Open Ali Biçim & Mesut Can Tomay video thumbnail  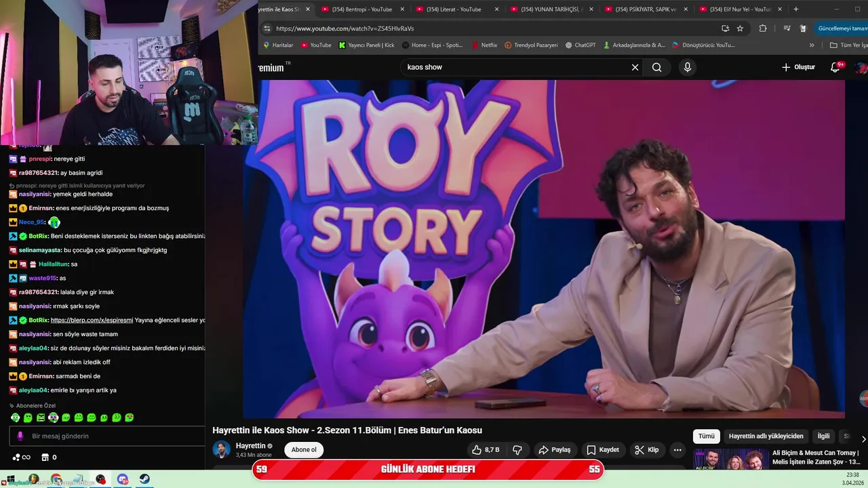coord(731,459)
